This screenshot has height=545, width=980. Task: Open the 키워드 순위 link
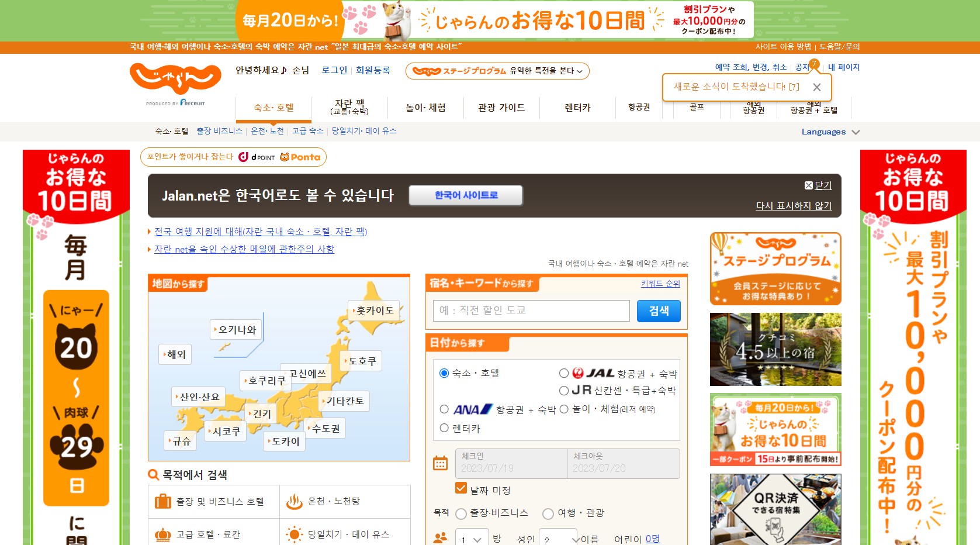[659, 283]
